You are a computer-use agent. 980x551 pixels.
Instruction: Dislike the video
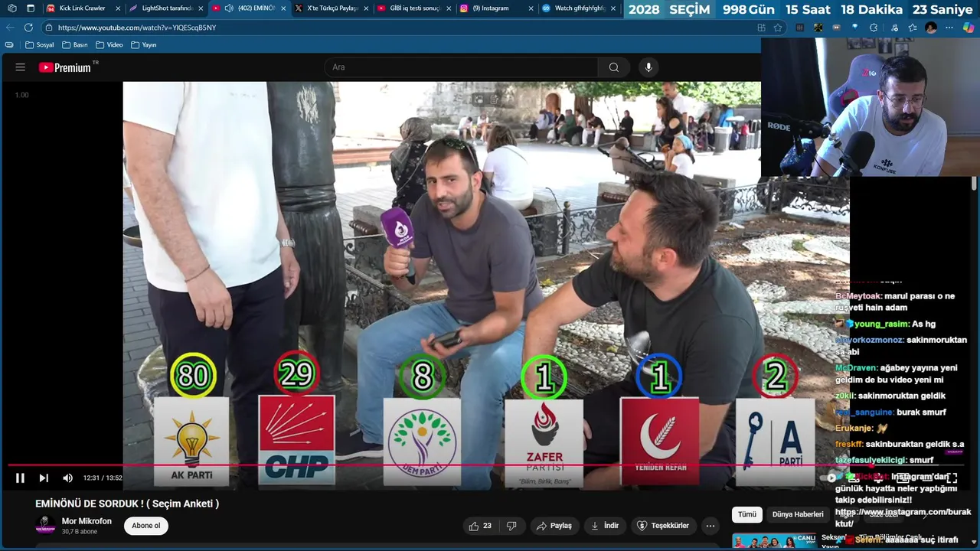(x=511, y=526)
